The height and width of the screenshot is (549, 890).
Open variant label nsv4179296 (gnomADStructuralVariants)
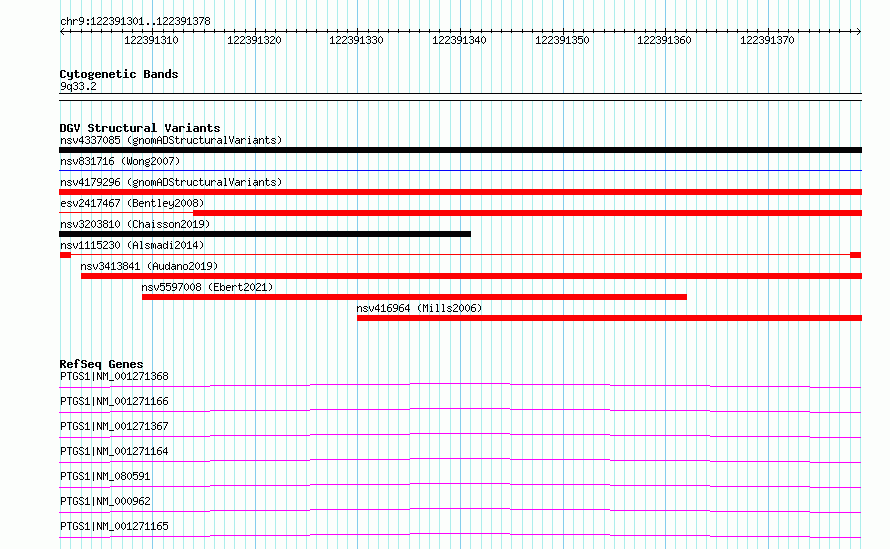click(x=171, y=182)
